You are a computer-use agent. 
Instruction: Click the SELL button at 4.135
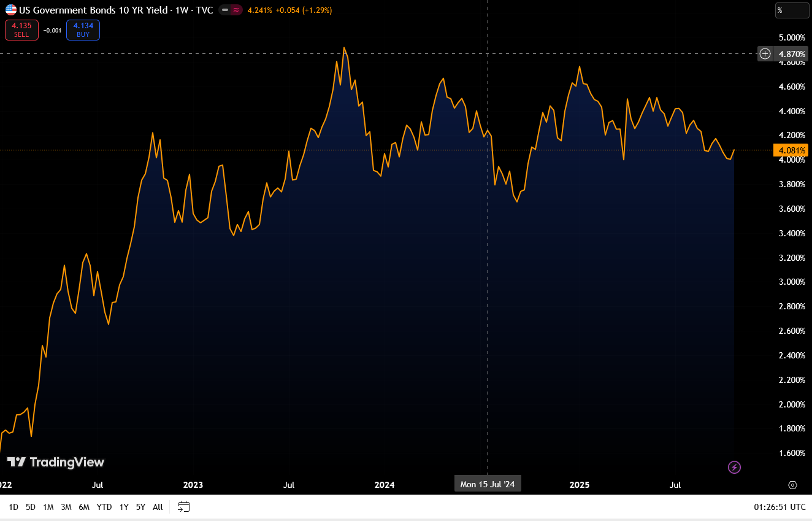21,30
